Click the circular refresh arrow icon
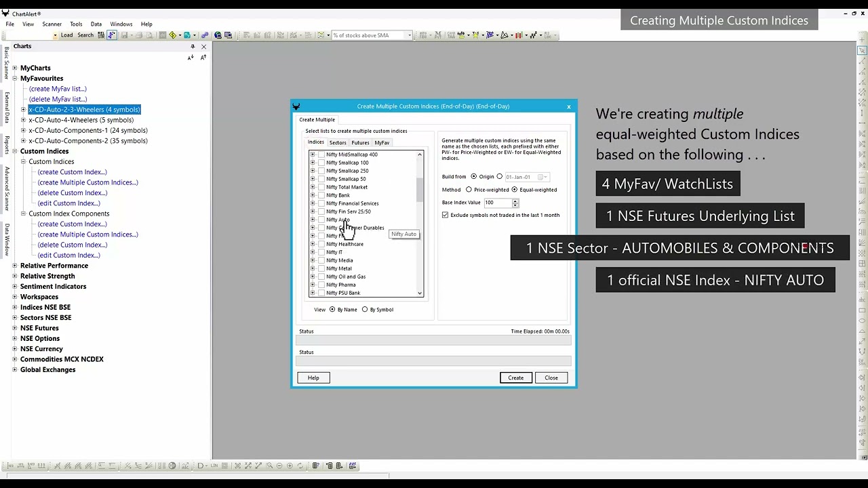The height and width of the screenshot is (488, 868). tap(300, 466)
